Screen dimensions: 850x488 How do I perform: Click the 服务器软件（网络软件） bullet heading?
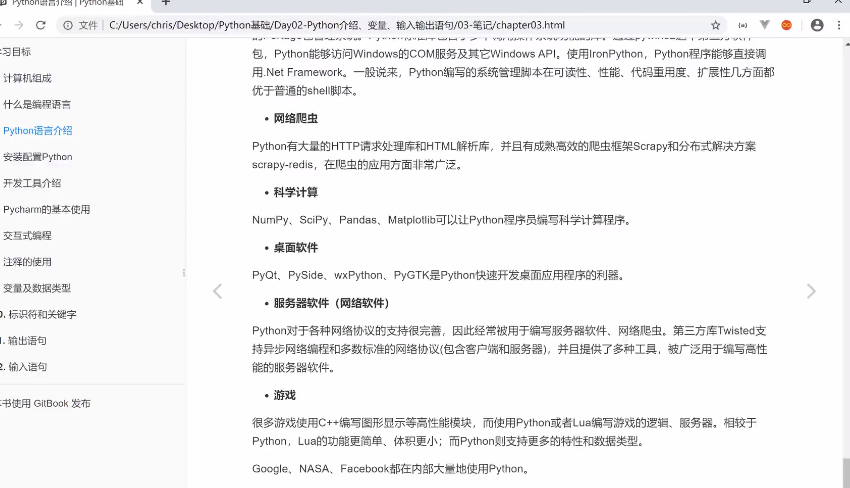(x=331, y=303)
